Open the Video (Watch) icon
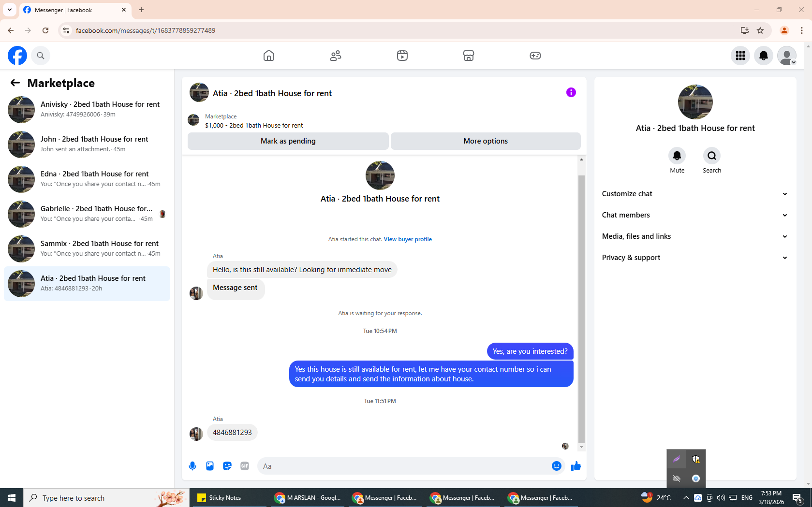The image size is (812, 507). tap(402, 56)
